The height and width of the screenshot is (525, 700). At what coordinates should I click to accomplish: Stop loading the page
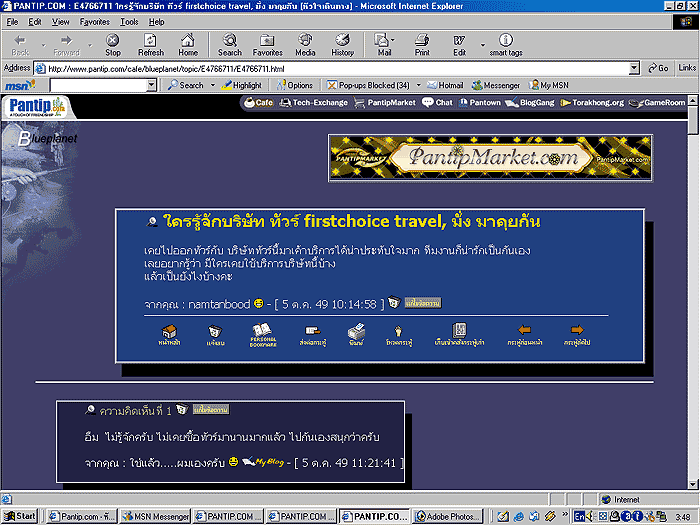112,45
